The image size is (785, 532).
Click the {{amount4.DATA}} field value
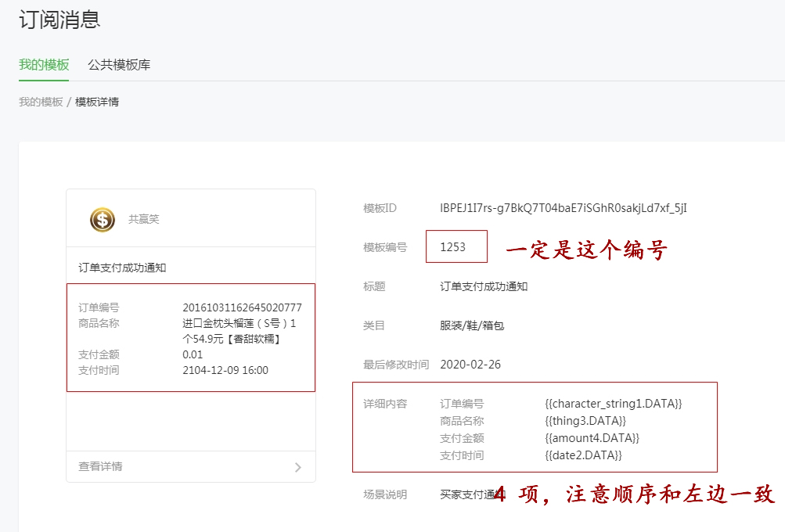coord(592,438)
